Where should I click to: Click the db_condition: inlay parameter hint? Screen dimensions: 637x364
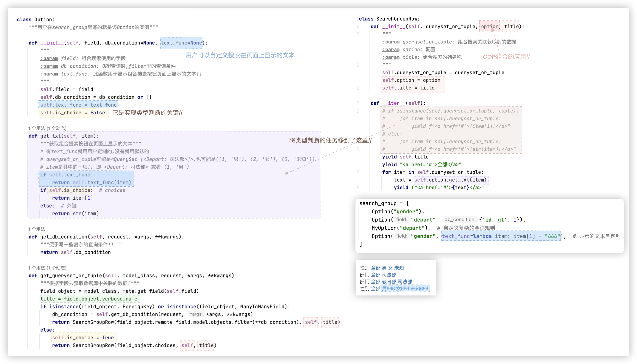(x=460, y=219)
